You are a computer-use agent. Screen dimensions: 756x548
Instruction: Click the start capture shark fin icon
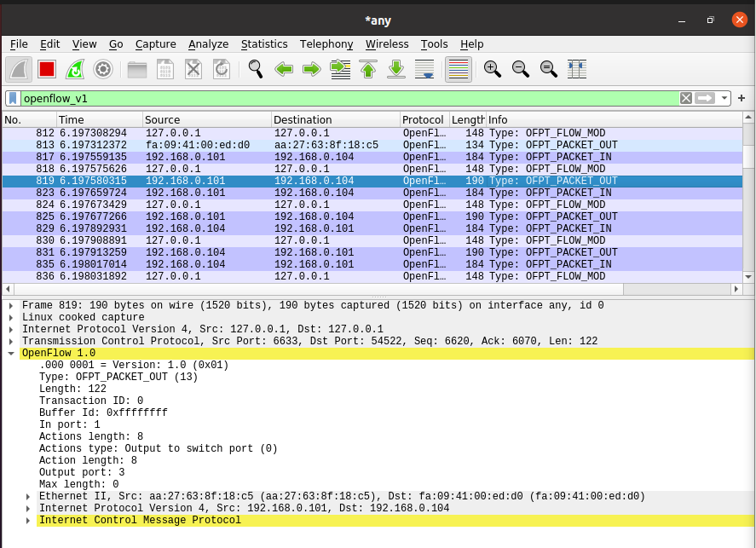tap(19, 69)
